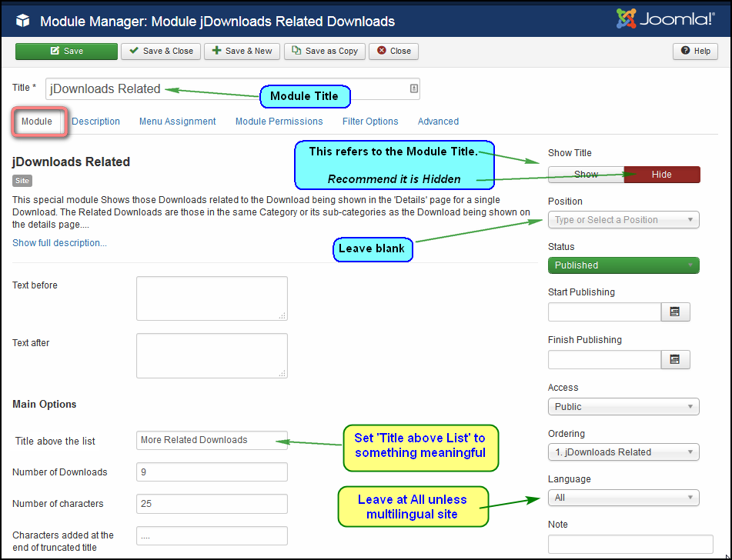Image resolution: width=732 pixels, height=560 pixels.
Task: Open the Ordering dropdown
Action: coord(623,452)
